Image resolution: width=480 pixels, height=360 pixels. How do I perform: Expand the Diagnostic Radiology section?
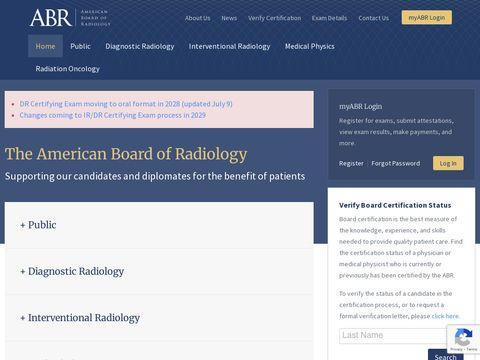[x=159, y=271]
